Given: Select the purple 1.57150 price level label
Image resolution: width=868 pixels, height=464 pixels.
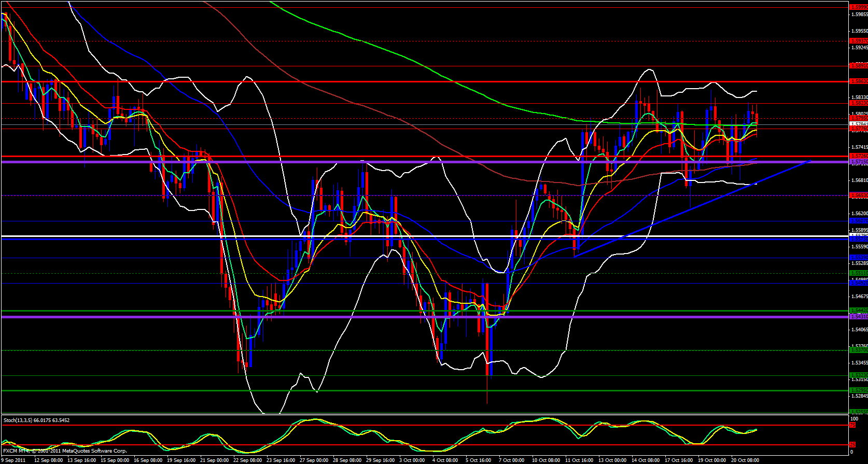Looking at the screenshot, I should (x=858, y=162).
